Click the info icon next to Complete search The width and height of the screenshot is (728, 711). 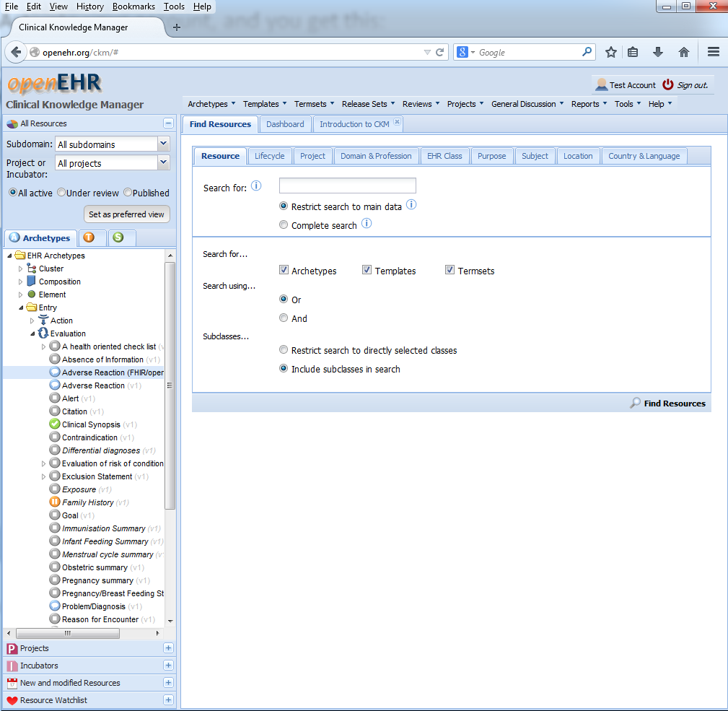[366, 224]
